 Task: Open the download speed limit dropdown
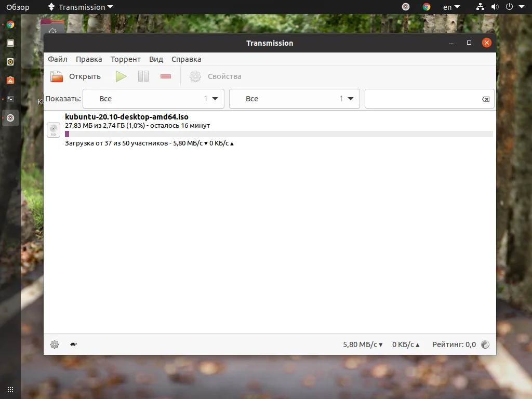coord(363,344)
